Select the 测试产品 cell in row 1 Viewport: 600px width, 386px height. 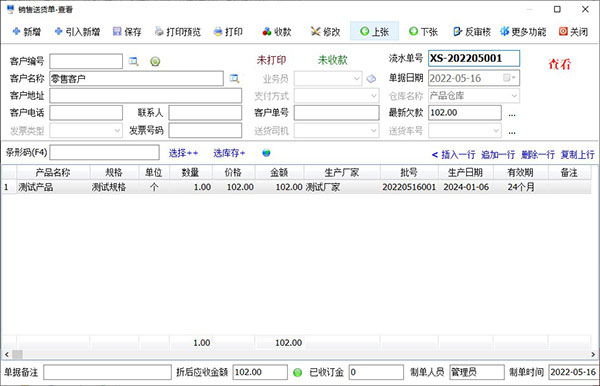(x=53, y=187)
